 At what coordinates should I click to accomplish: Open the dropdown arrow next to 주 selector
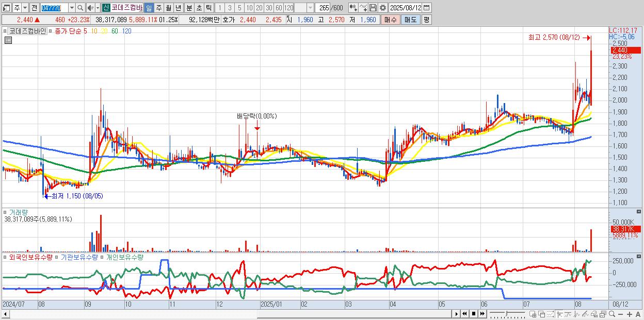(25, 8)
